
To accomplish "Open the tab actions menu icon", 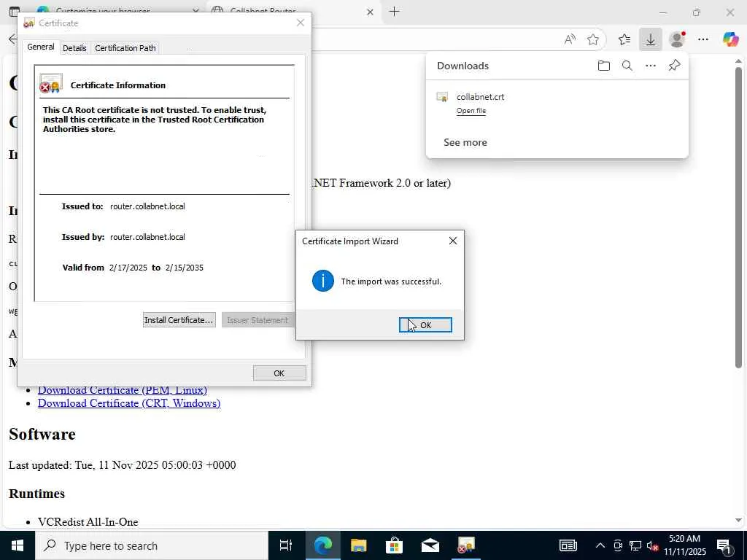I will pyautogui.click(x=15, y=11).
